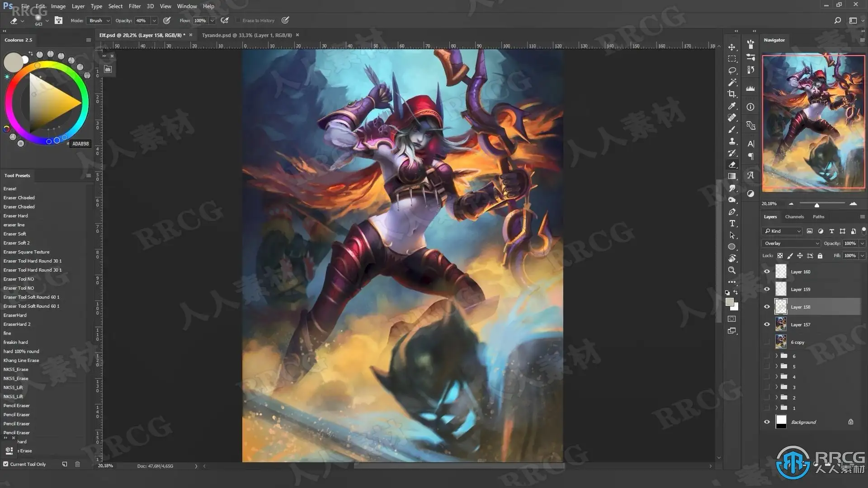Select the Pen tool
This screenshot has width=868, height=488.
pyautogui.click(x=732, y=211)
